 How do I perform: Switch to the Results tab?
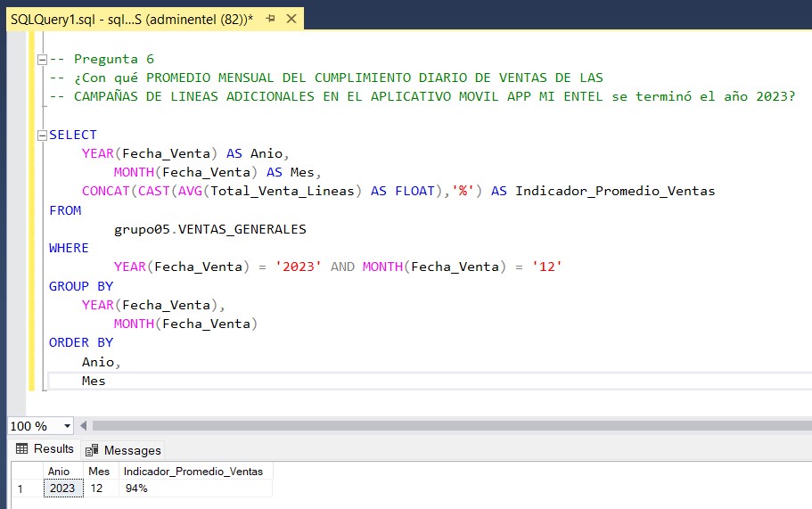[45, 449]
